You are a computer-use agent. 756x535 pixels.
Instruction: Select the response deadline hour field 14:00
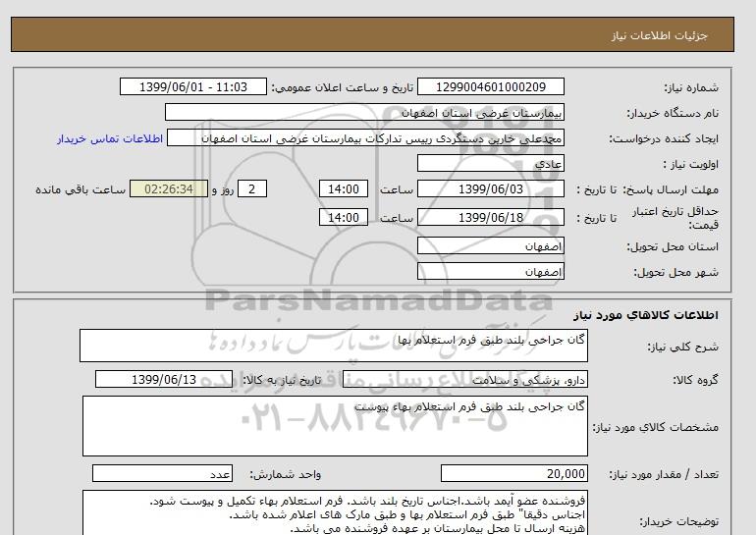(344, 188)
